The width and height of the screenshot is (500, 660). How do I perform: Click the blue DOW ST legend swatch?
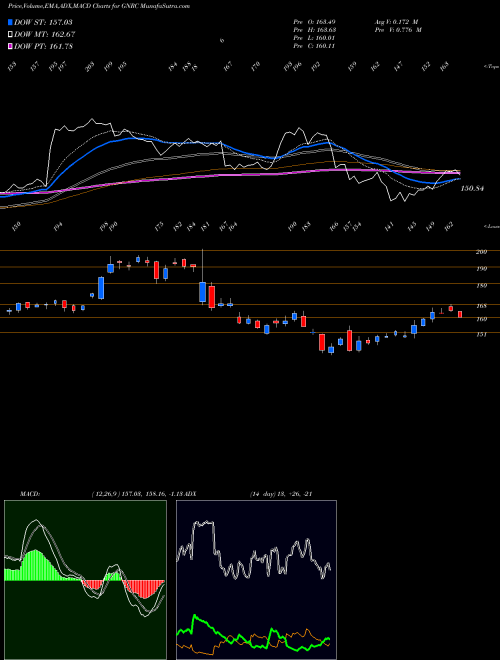(x=10, y=22)
